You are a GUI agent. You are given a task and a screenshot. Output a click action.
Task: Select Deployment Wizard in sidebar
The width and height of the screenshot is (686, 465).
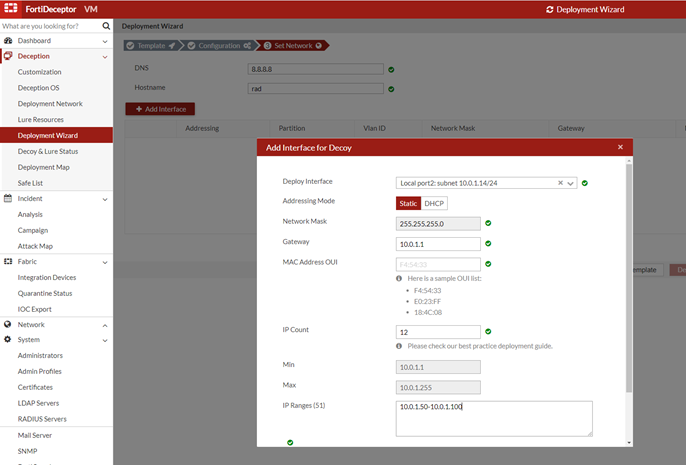pyautogui.click(x=56, y=135)
